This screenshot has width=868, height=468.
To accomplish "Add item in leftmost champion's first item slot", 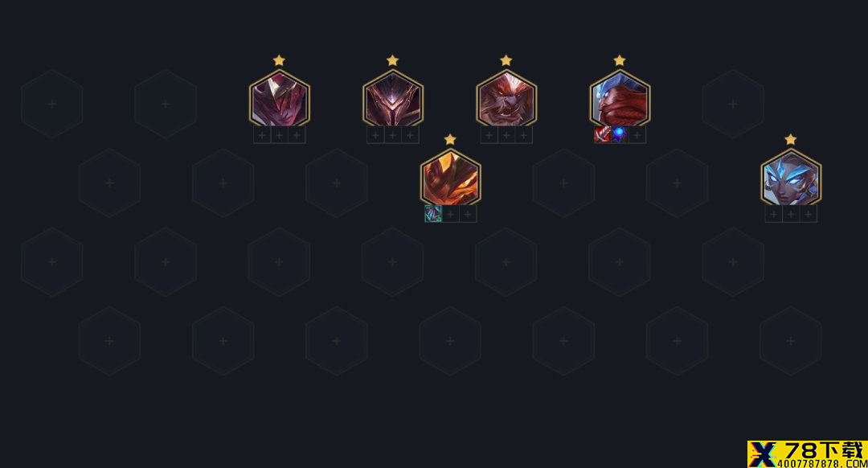I will tap(262, 134).
